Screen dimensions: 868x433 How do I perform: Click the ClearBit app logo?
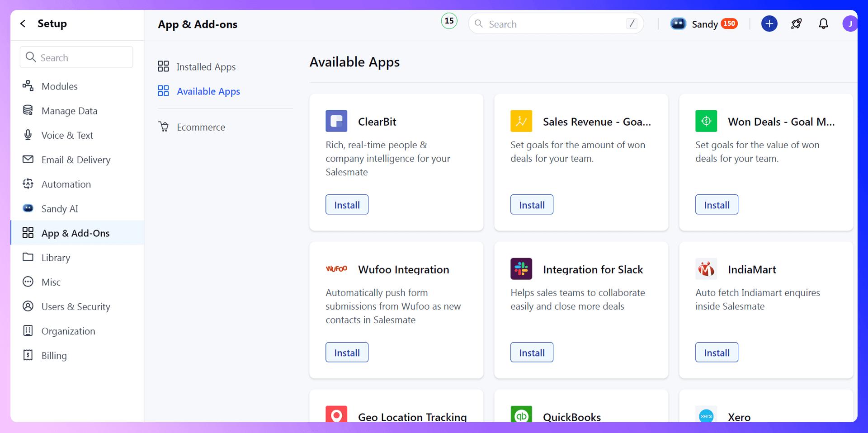point(336,121)
